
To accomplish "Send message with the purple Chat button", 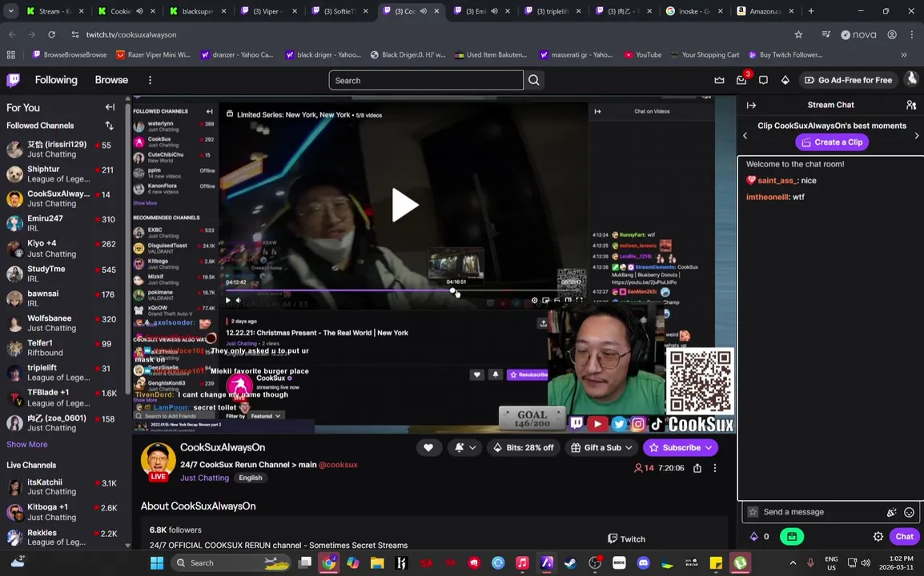I will (x=904, y=537).
